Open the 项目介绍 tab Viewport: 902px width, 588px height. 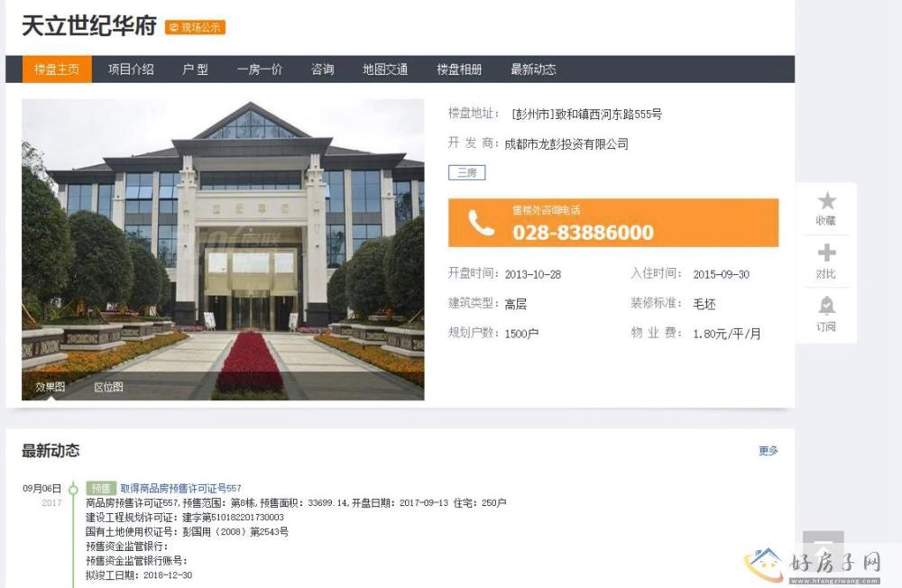tap(131, 69)
